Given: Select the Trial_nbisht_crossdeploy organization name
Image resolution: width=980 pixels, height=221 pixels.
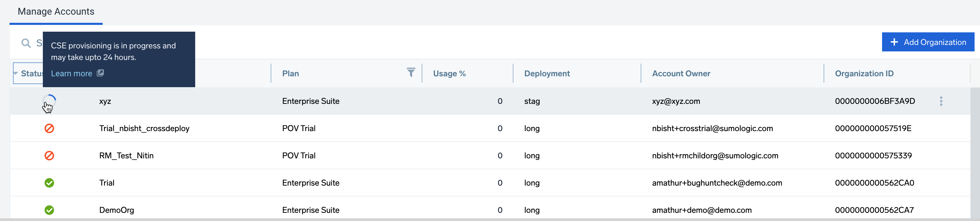Looking at the screenshot, I should tap(144, 128).
